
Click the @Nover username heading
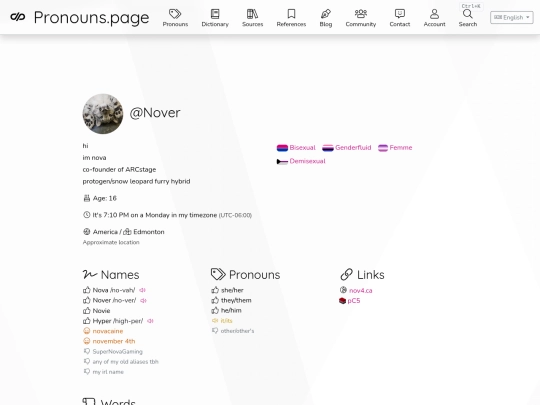click(x=155, y=113)
